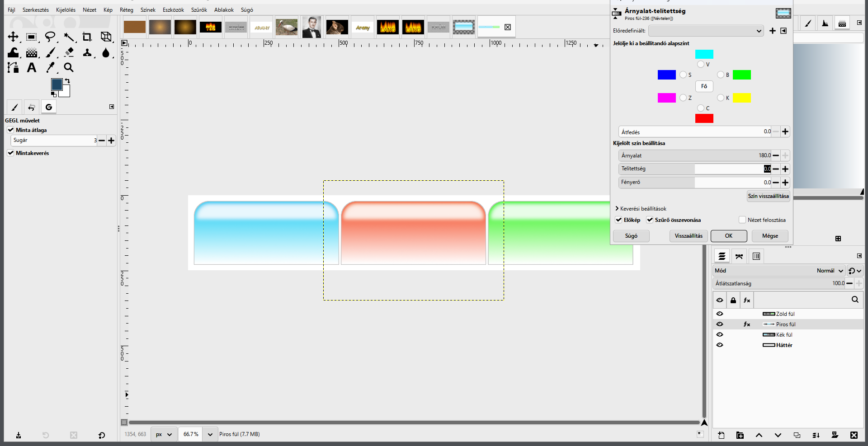Screen dimensions: 868x446
Task: Hide the Zöld fül layer
Action: point(720,314)
